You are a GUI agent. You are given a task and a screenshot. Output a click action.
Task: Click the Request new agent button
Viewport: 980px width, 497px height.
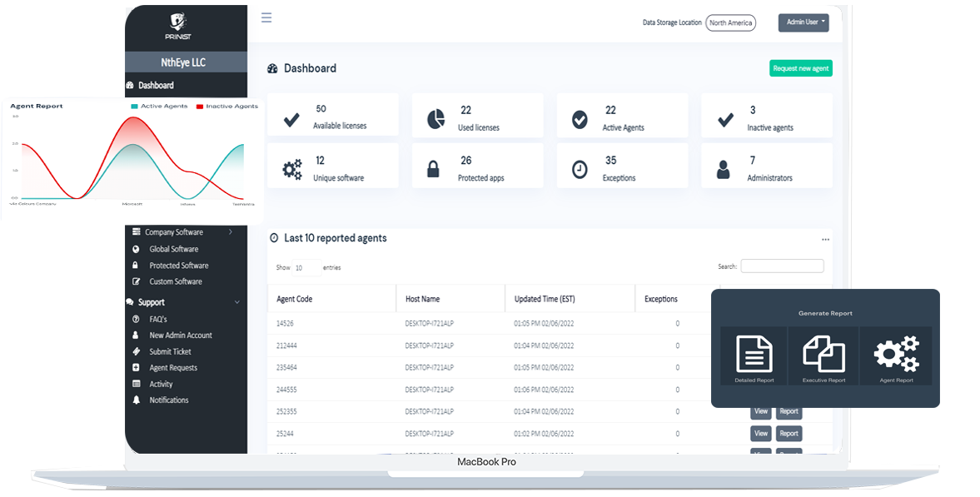[800, 68]
